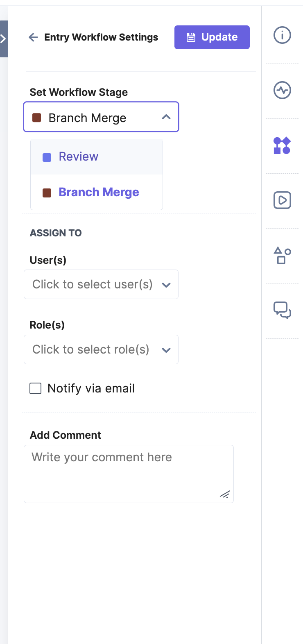Open the entry information icon in sidebar
Viewport: 303px width, 644px height.
coord(282,35)
